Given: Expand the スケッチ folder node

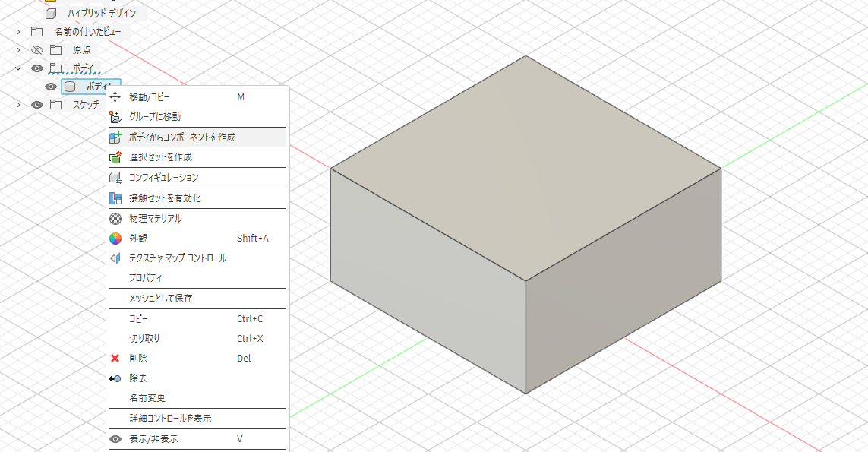Looking at the screenshot, I should tap(18, 105).
